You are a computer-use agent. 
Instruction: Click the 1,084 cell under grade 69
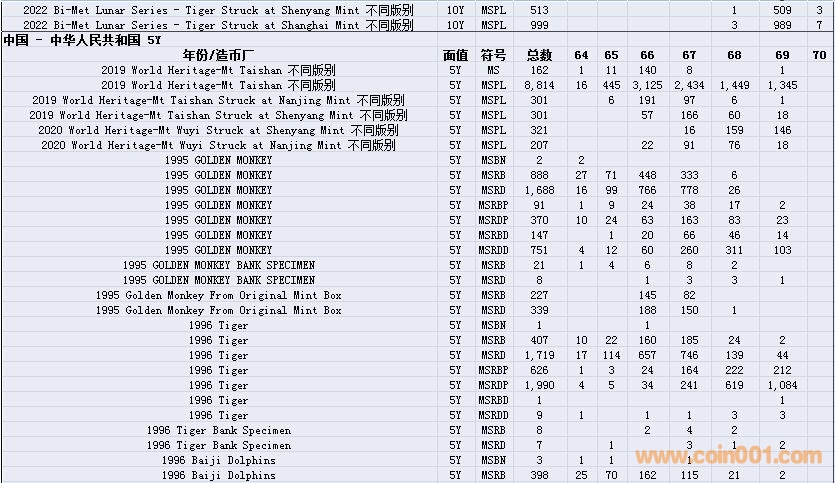pos(781,385)
